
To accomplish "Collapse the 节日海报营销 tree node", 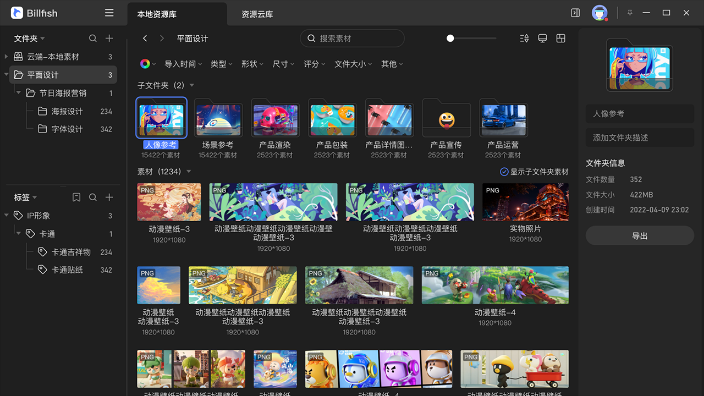I will click(18, 93).
